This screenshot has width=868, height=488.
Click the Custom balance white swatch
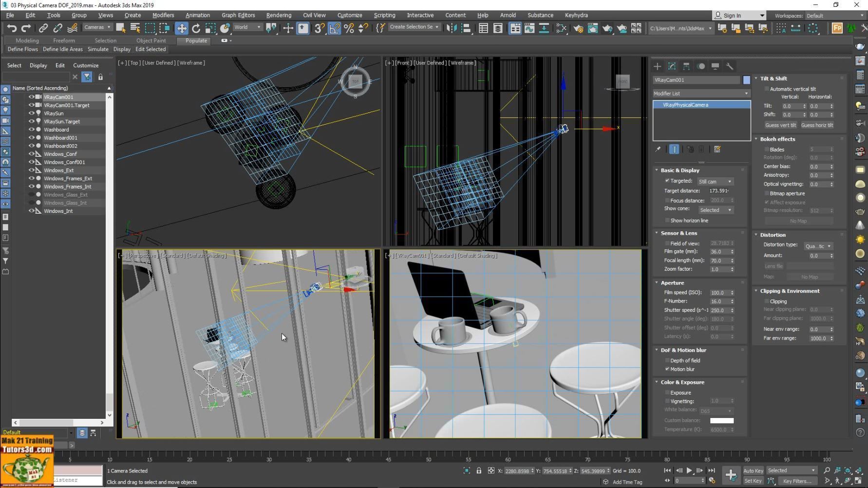(x=721, y=421)
